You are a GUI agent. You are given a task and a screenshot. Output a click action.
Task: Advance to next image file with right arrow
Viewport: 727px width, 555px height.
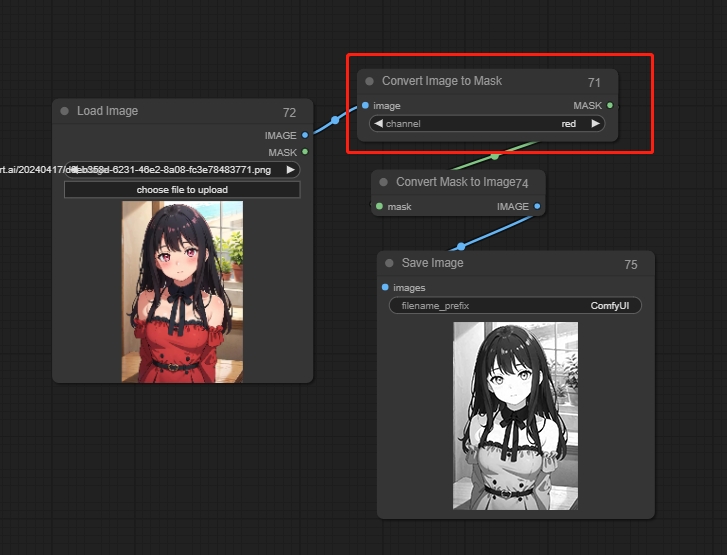(x=290, y=170)
